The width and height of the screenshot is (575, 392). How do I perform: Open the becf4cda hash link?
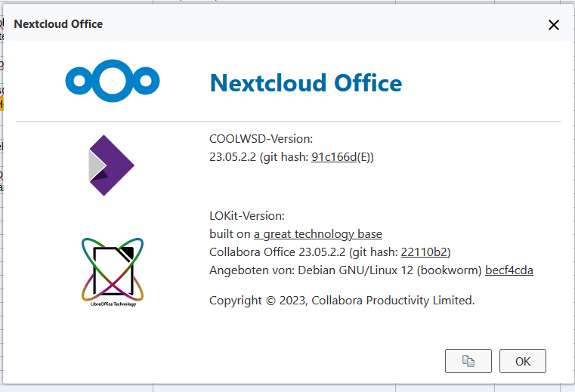tap(509, 270)
